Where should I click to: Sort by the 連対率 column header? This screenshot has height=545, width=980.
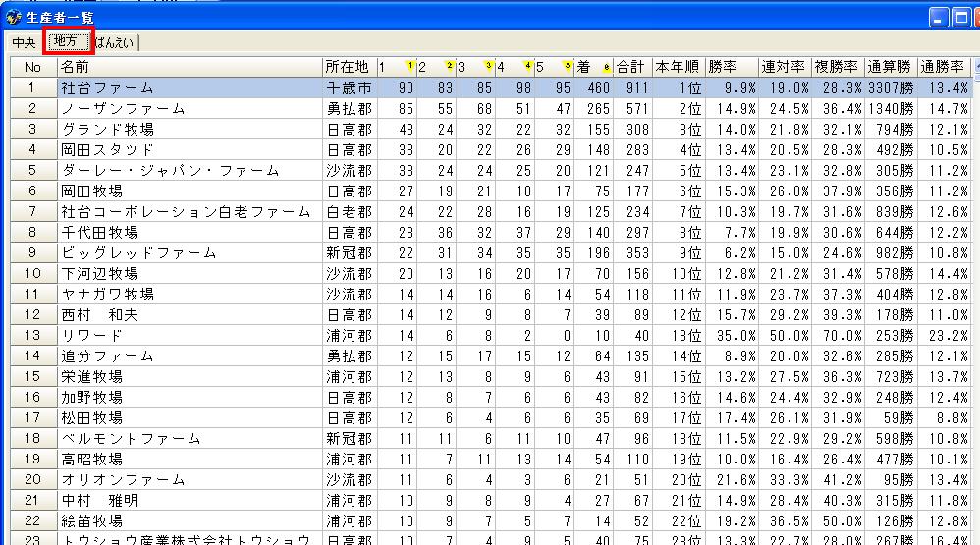pos(785,67)
